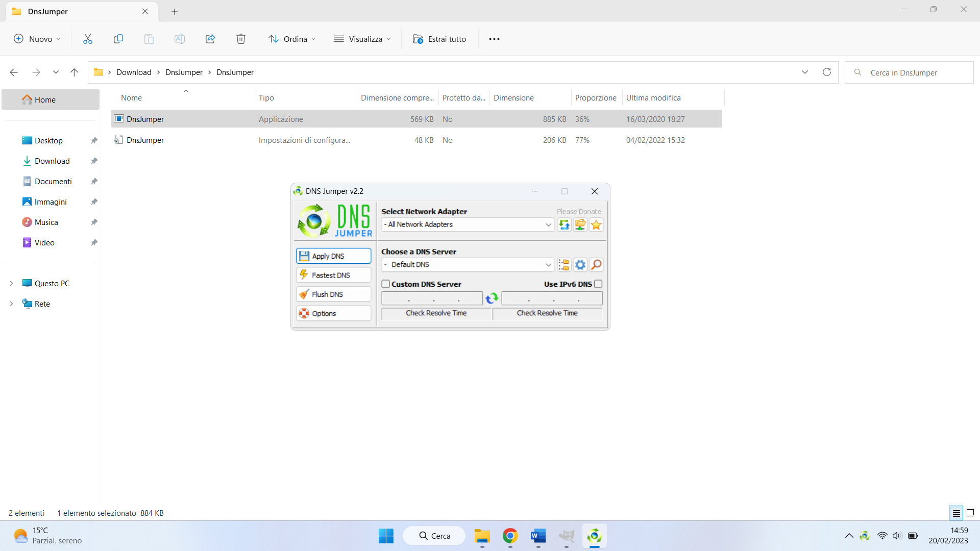Open the Select Network Adapter dropdown
The width and height of the screenshot is (980, 551).
pos(548,224)
